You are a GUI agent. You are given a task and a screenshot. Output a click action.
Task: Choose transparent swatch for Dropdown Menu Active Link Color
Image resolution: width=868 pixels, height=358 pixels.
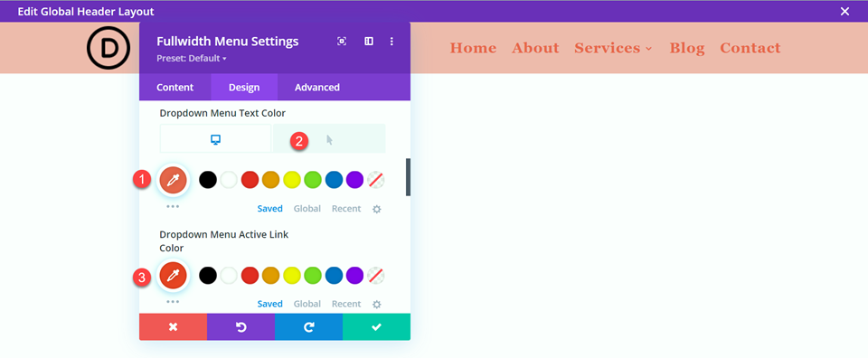[x=376, y=275]
